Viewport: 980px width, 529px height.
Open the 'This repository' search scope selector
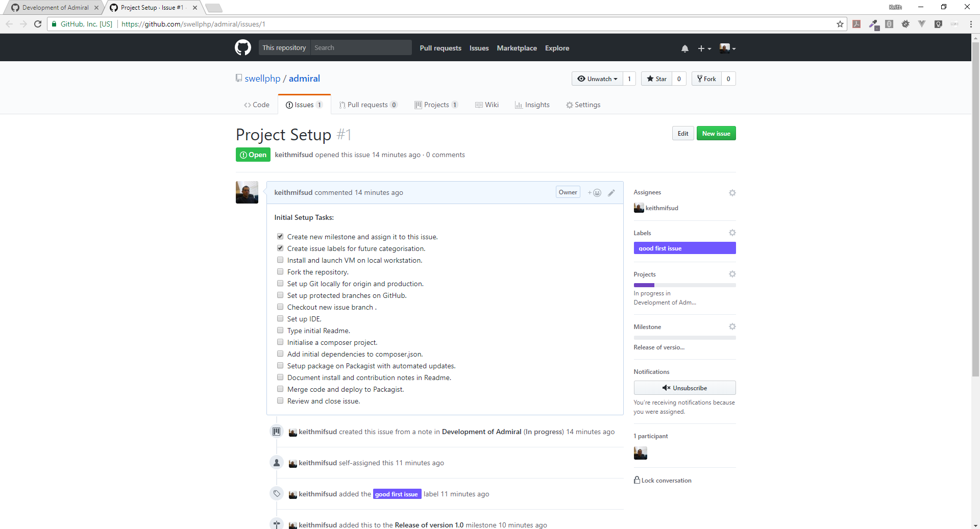coord(284,47)
